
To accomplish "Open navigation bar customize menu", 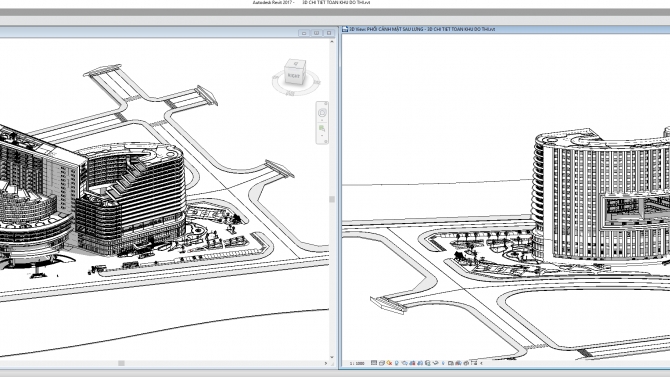I will coord(326,141).
